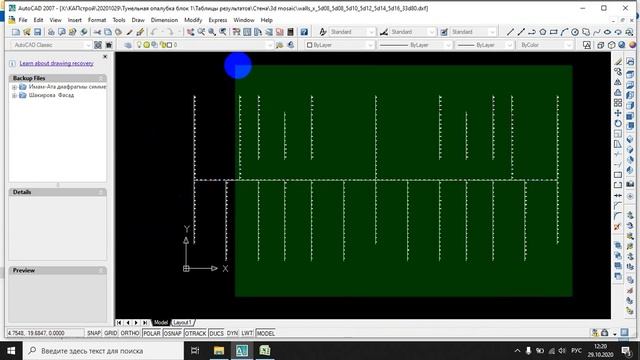Select the Spline draw tool
The height and width of the screenshot is (360, 640).
[597, 32]
